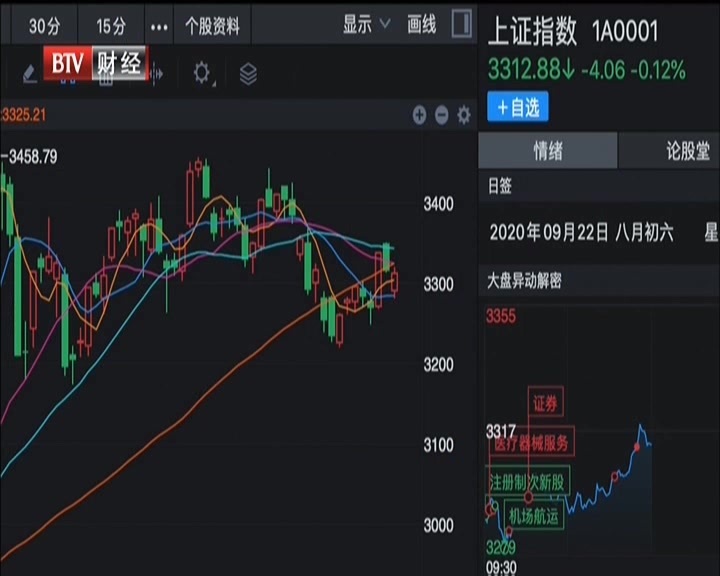Click the 3100 price axis label
720x576 pixels.
(x=439, y=445)
